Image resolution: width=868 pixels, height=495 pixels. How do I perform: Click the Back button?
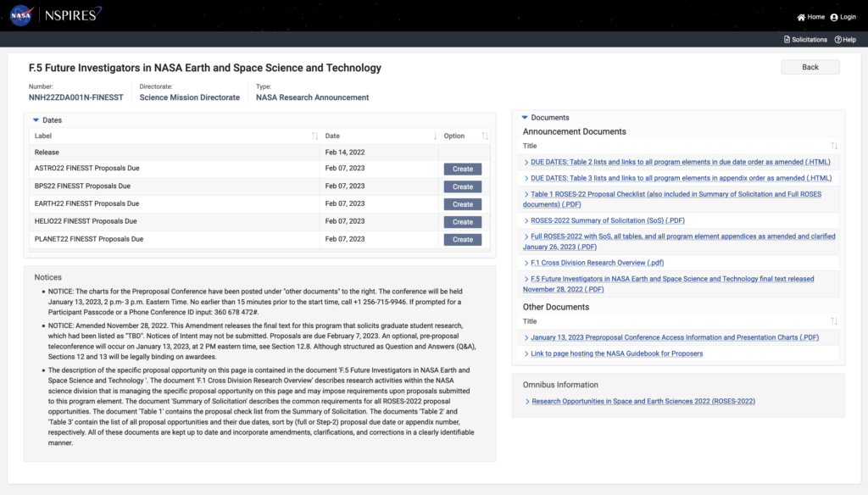pos(810,67)
